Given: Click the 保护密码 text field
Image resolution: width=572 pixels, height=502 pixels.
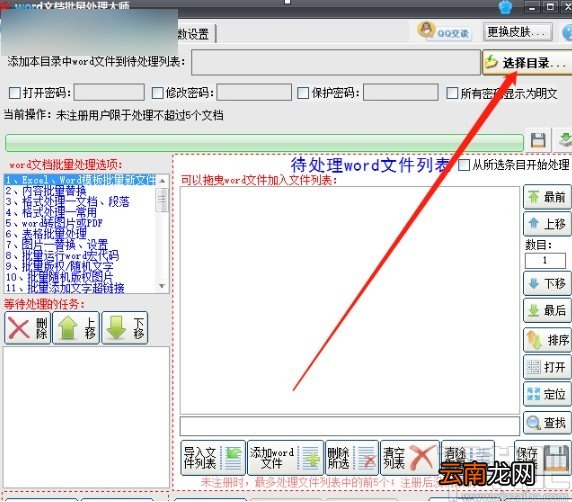Looking at the screenshot, I should coord(401,92).
